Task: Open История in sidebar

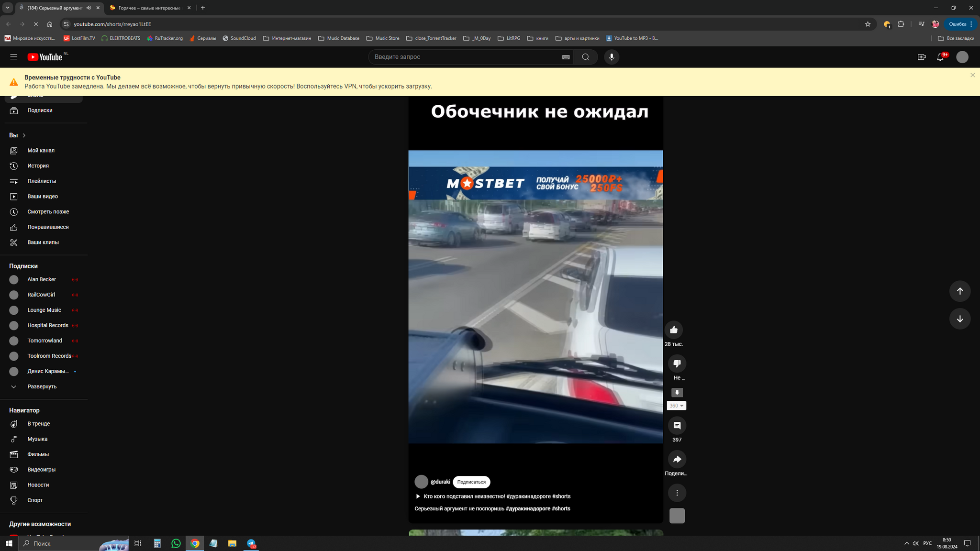Action: (x=38, y=165)
